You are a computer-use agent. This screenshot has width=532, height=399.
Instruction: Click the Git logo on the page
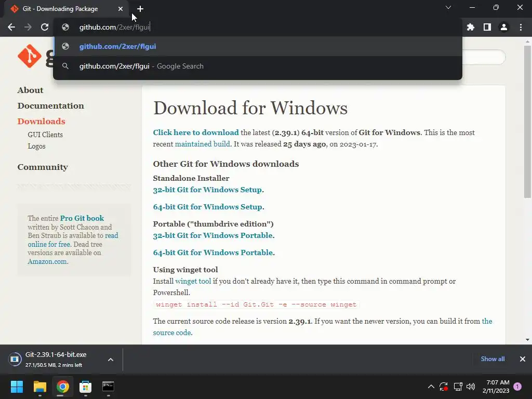pyautogui.click(x=30, y=56)
